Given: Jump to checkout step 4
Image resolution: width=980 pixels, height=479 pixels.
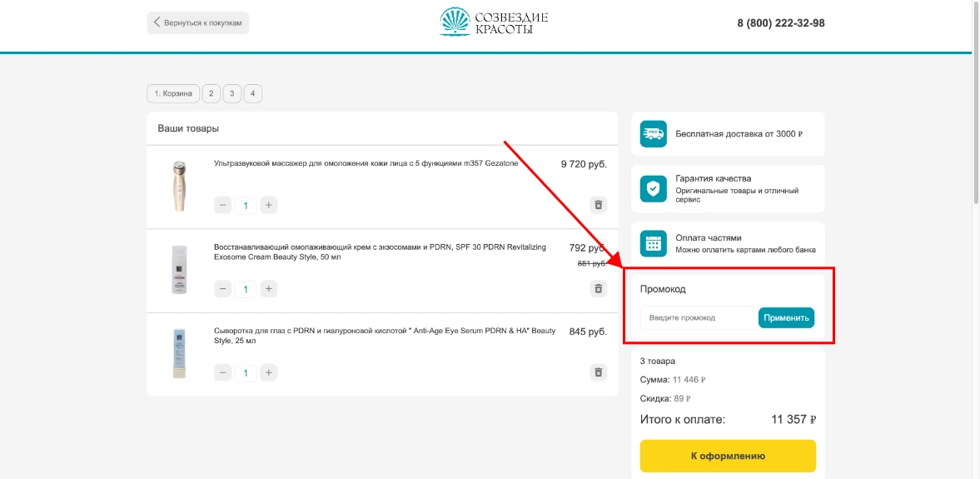Looking at the screenshot, I should [x=252, y=93].
